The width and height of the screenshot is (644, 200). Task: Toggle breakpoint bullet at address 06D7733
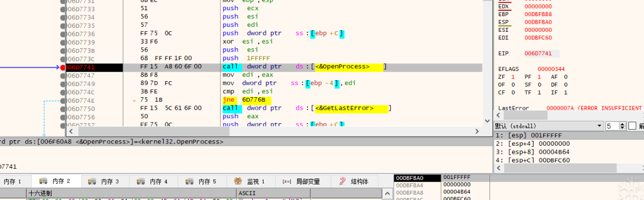tap(63, 9)
